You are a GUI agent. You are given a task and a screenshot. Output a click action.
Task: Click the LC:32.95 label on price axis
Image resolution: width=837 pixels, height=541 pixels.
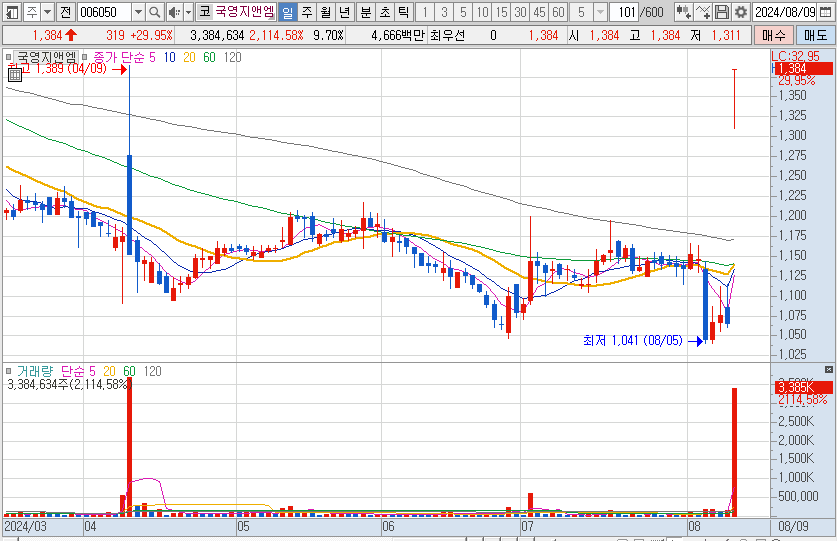[795, 56]
